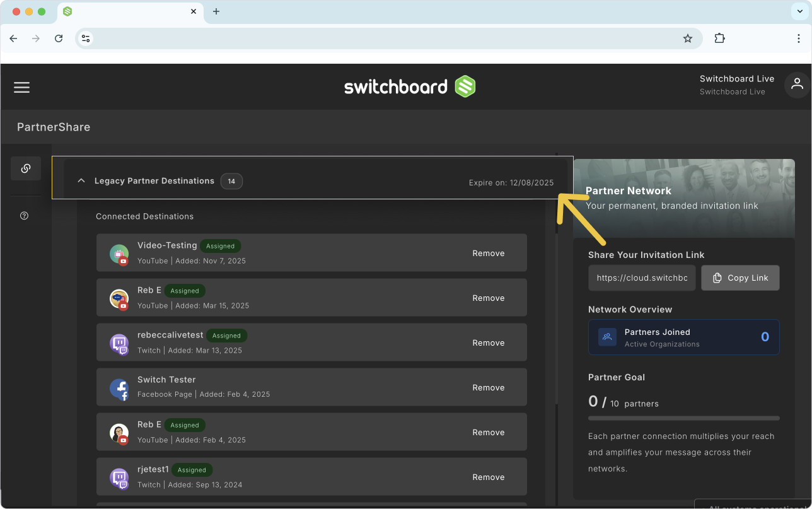
Task: Reload the page
Action: [x=59, y=38]
